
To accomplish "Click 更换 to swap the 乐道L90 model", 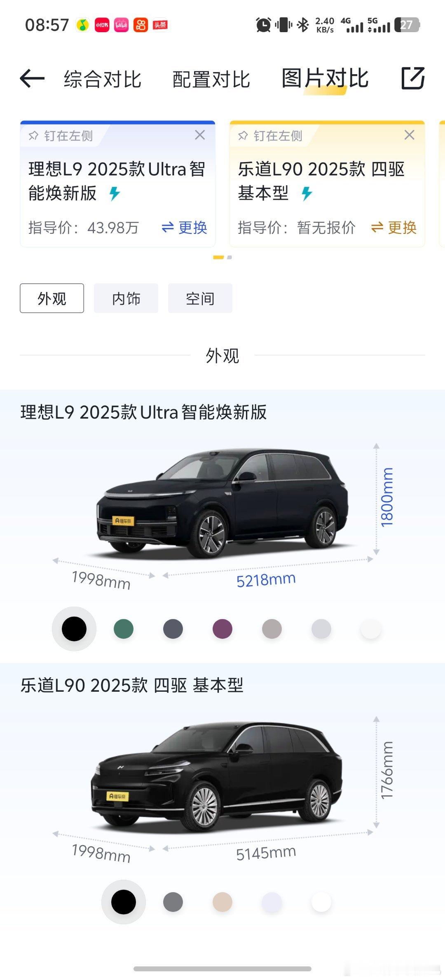I will click(x=394, y=227).
